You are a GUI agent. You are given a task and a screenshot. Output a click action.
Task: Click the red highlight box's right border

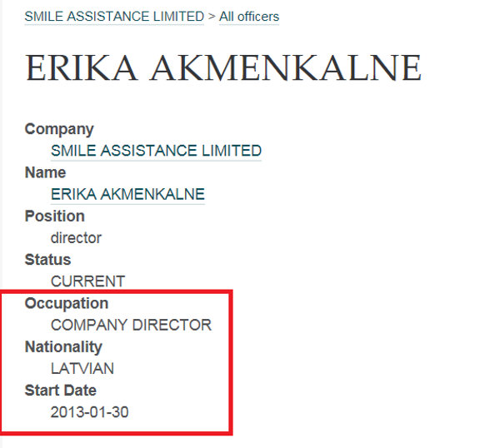[x=230, y=362]
